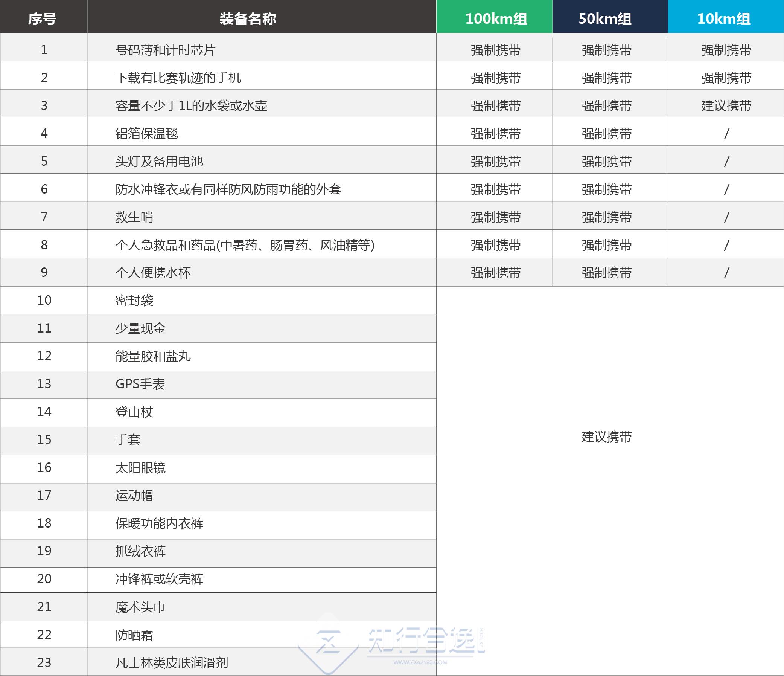Click GPS手表 equipment name
This screenshot has height=676, width=784.
[140, 384]
